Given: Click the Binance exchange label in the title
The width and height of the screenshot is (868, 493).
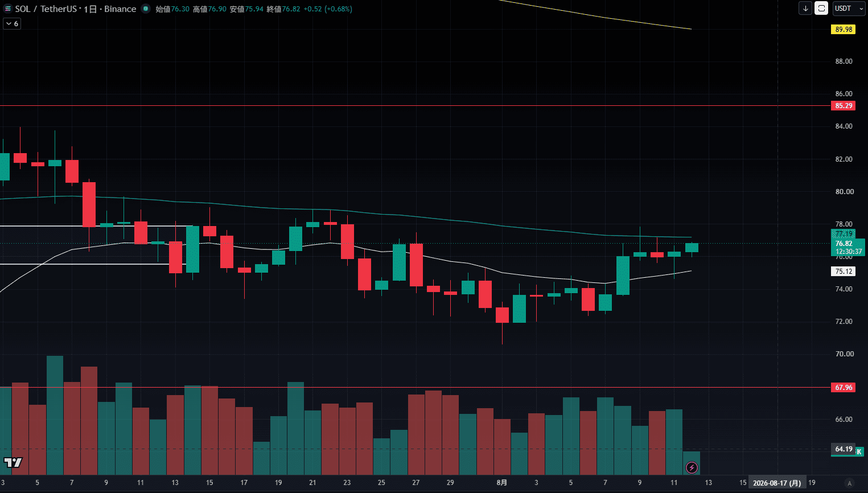Looking at the screenshot, I should click(120, 9).
